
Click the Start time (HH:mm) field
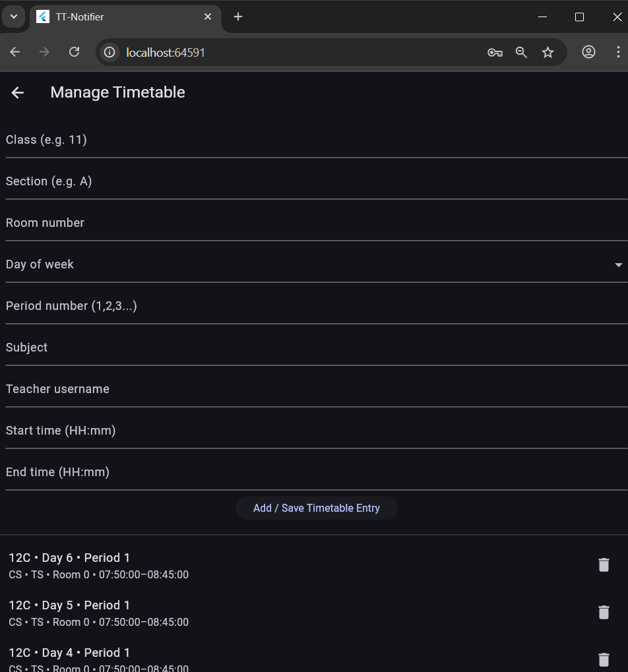tap(315, 431)
